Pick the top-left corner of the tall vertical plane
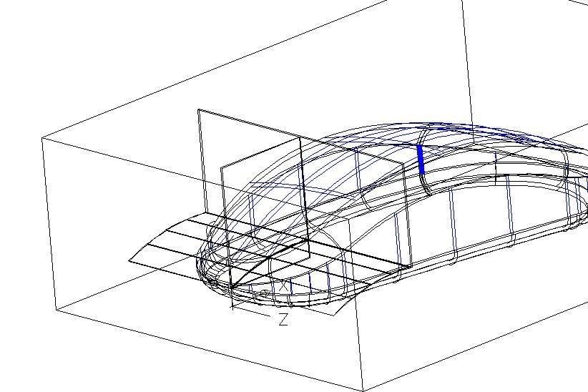The width and height of the screenshot is (588, 392). [x=198, y=109]
